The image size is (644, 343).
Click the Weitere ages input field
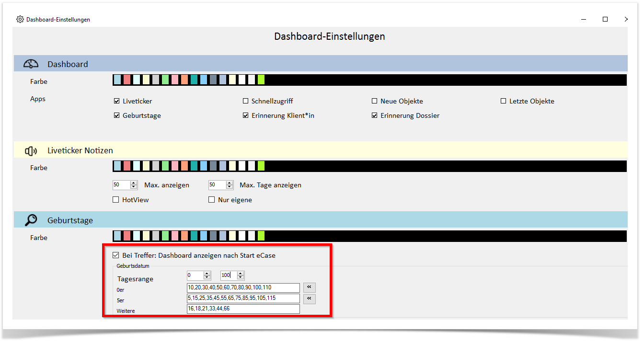click(x=243, y=309)
